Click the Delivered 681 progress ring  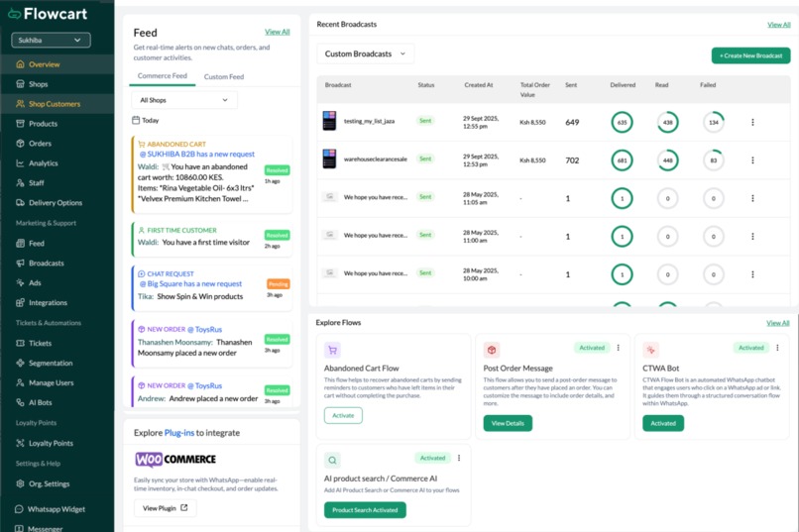tap(622, 160)
